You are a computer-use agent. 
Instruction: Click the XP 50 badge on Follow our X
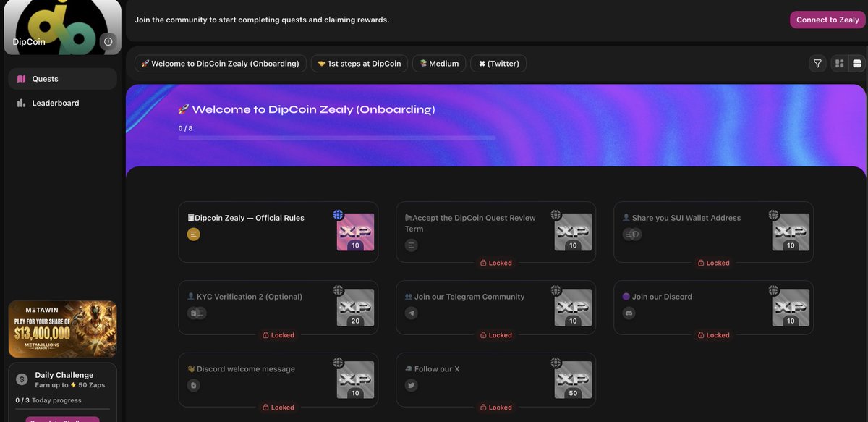click(573, 380)
